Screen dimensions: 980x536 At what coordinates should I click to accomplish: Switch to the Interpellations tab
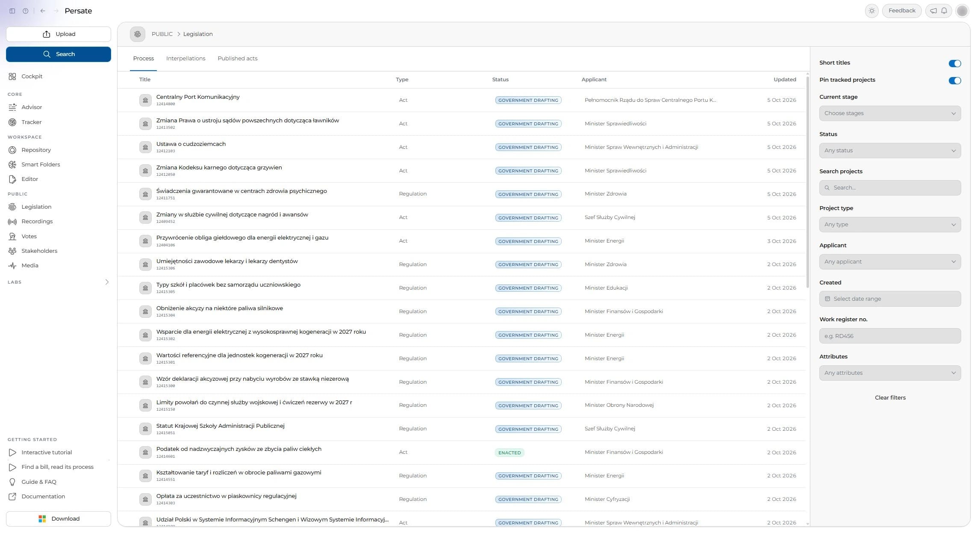(185, 59)
